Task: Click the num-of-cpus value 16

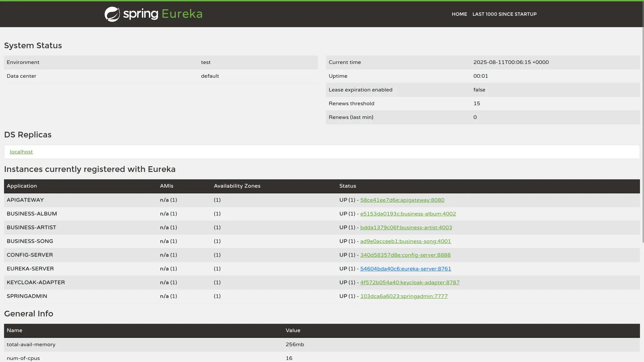Action: point(289,358)
